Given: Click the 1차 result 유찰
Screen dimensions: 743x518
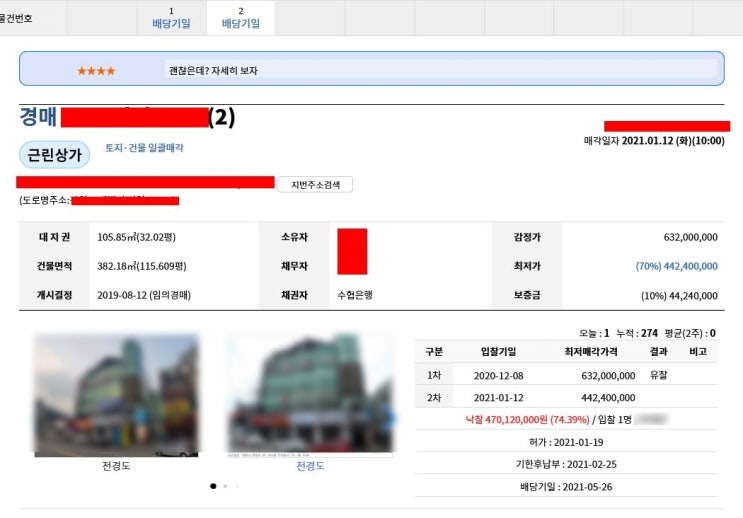Looking at the screenshot, I should click(658, 375).
